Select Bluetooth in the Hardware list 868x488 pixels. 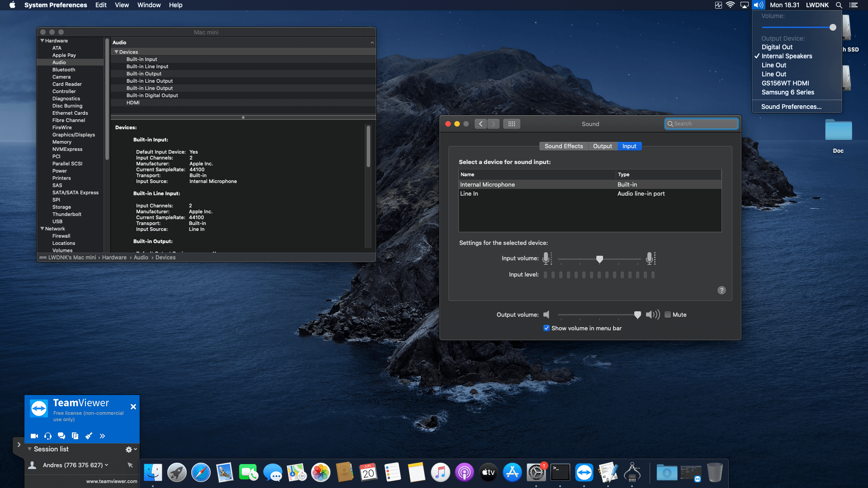point(64,70)
